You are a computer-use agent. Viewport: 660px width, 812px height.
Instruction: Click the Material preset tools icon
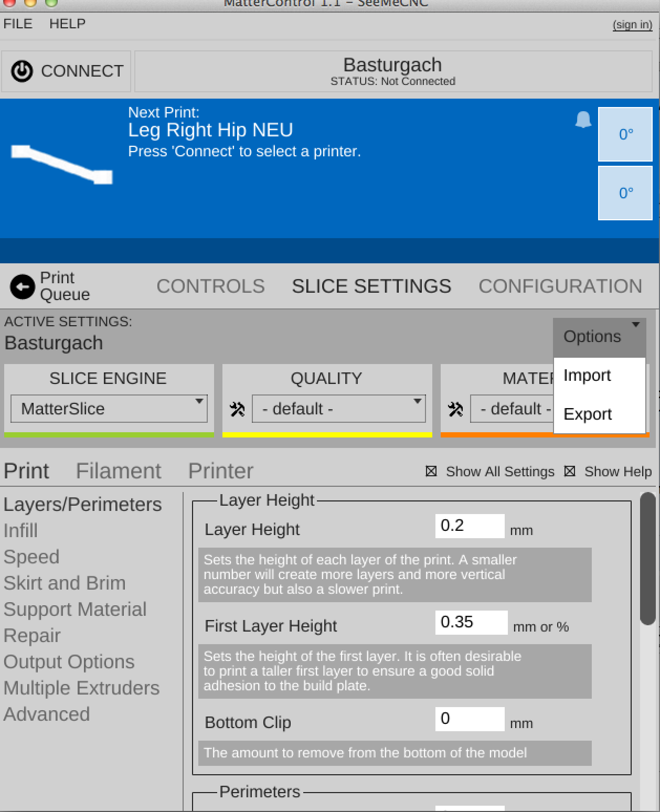tap(455, 409)
